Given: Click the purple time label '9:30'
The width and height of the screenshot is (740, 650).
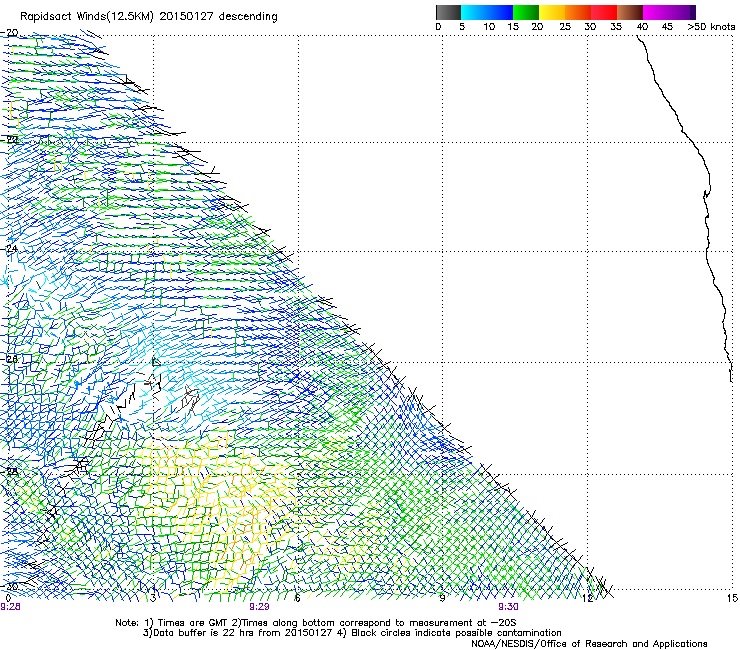Looking at the screenshot, I should tap(508, 607).
